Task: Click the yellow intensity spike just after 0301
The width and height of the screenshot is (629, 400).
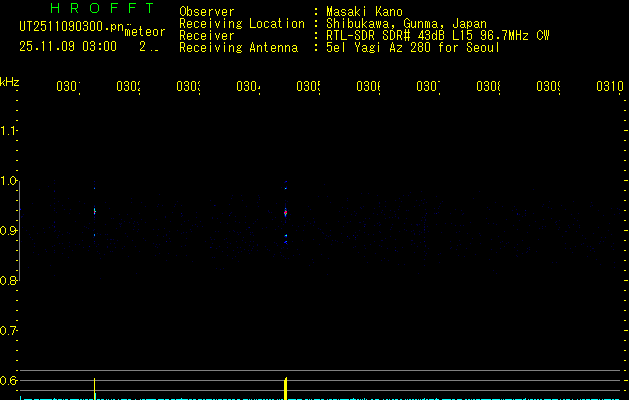Action: [x=95, y=388]
